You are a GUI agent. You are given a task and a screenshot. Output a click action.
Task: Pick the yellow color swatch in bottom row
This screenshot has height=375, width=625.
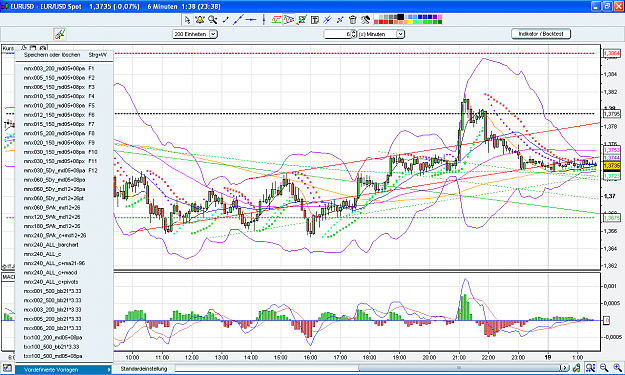pyautogui.click(x=410, y=22)
